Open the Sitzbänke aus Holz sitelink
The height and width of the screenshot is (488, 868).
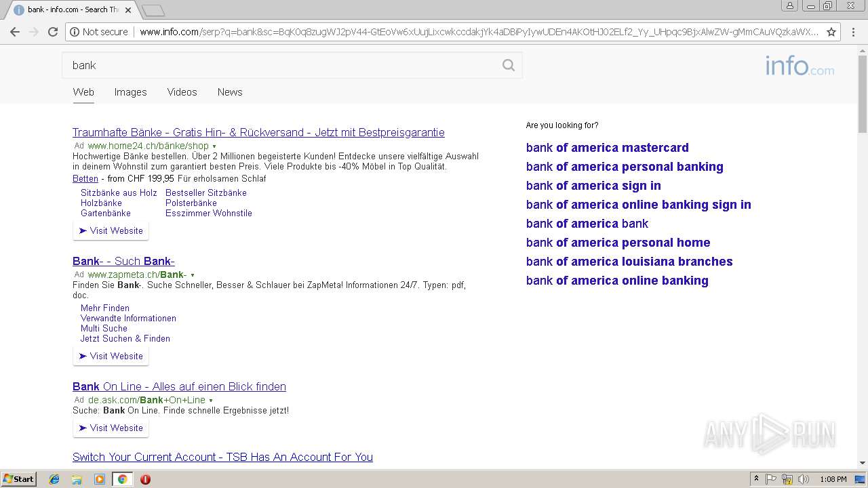click(x=119, y=192)
